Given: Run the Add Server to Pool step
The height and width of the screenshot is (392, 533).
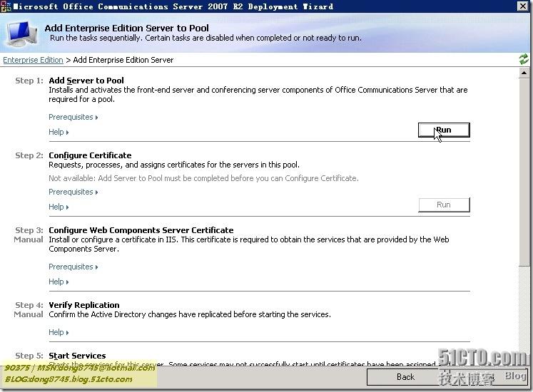Looking at the screenshot, I should pos(444,130).
